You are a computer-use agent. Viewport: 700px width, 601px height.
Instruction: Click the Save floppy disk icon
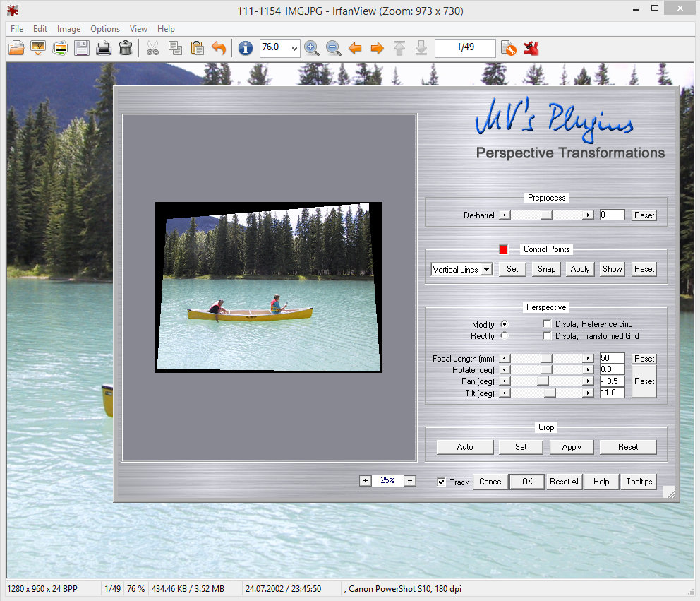82,48
